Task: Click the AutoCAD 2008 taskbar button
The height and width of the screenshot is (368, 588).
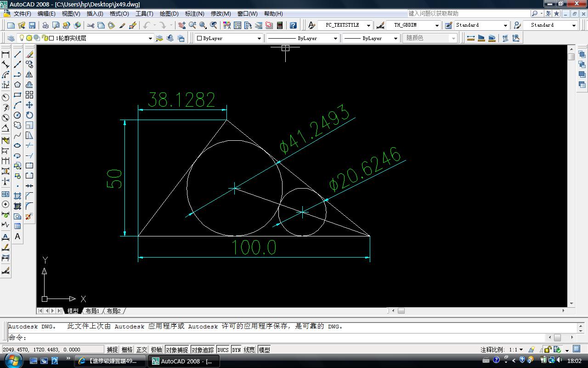Action: click(183, 361)
